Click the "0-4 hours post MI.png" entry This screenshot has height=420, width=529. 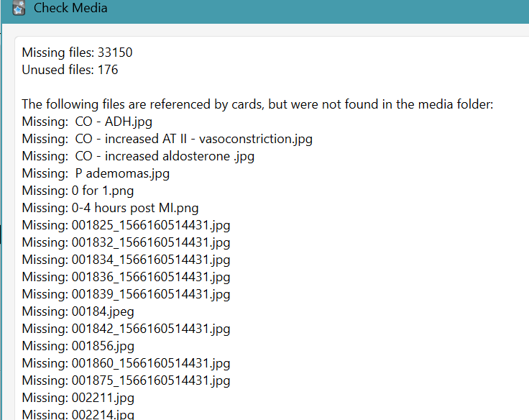pyautogui.click(x=110, y=208)
